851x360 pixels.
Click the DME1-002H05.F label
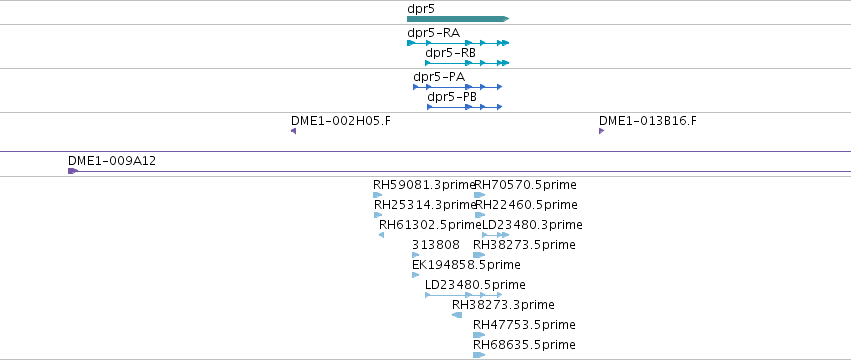[x=340, y=121]
